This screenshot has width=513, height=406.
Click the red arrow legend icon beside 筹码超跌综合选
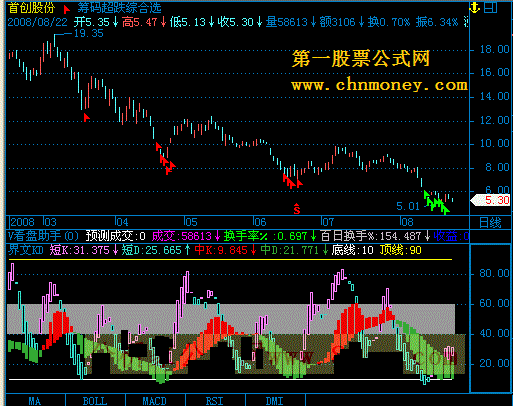tap(67, 9)
